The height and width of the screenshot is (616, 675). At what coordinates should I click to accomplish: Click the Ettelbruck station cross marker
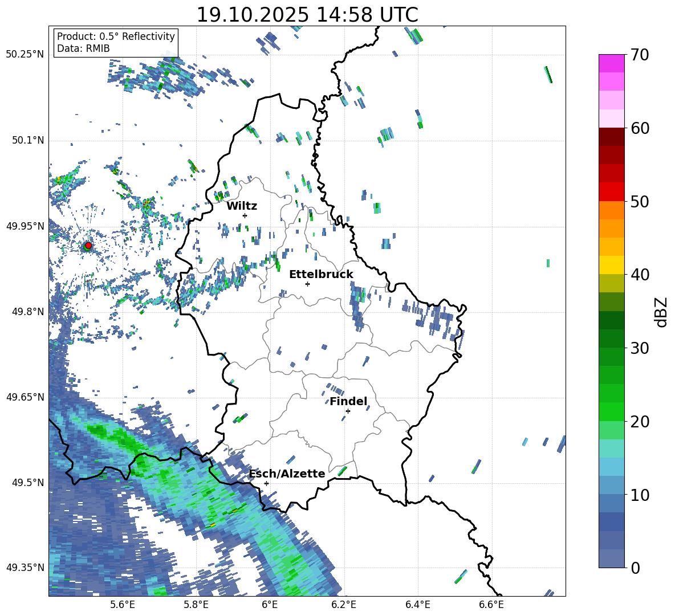[x=307, y=284]
